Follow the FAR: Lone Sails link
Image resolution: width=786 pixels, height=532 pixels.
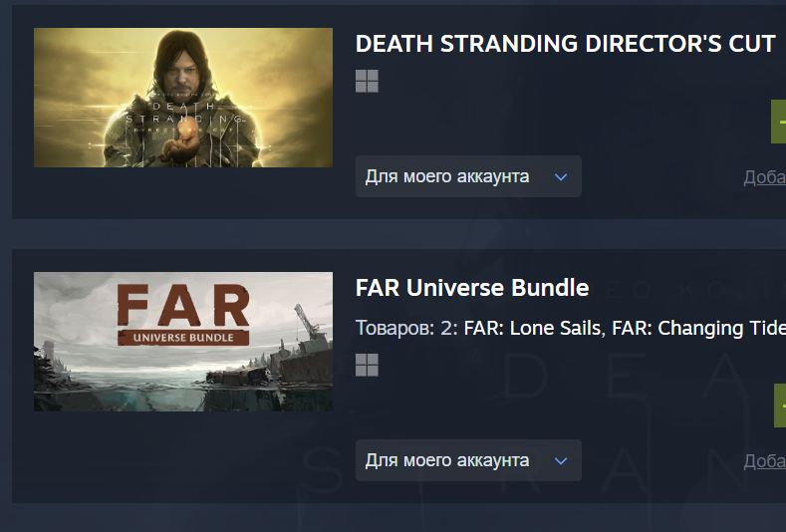(532, 328)
